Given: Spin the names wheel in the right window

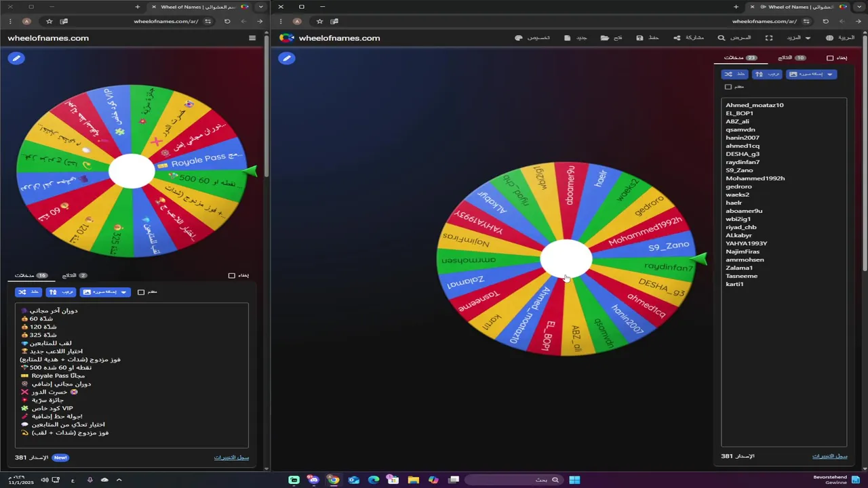Looking at the screenshot, I should 566,259.
